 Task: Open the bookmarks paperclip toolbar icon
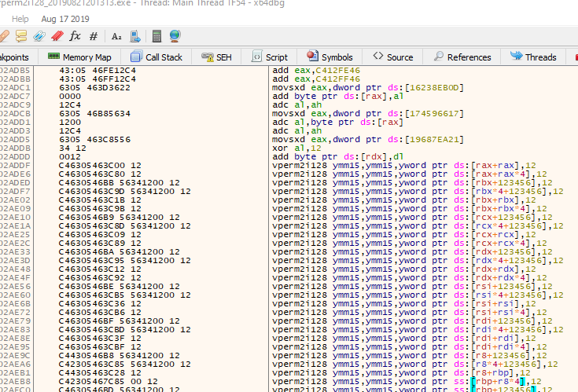(x=39, y=36)
